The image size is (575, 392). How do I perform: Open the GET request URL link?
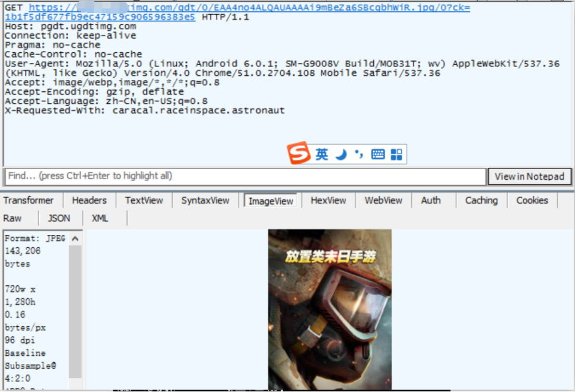coord(237,12)
